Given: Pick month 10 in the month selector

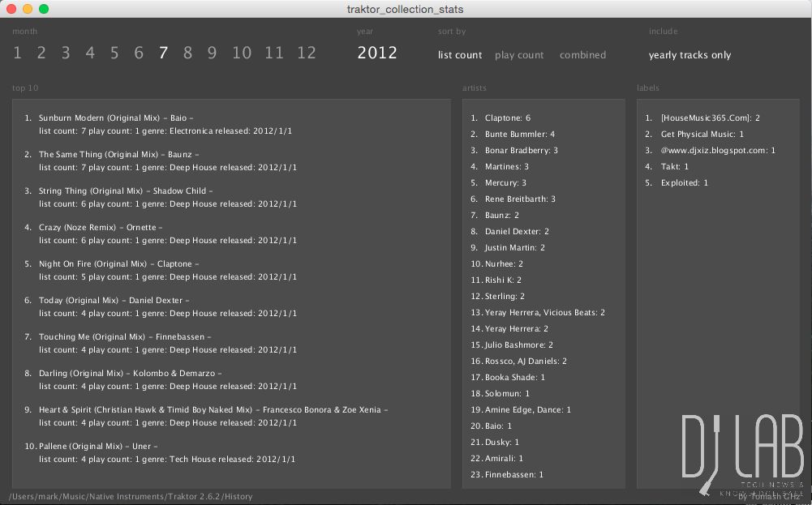Looking at the screenshot, I should 242,53.
